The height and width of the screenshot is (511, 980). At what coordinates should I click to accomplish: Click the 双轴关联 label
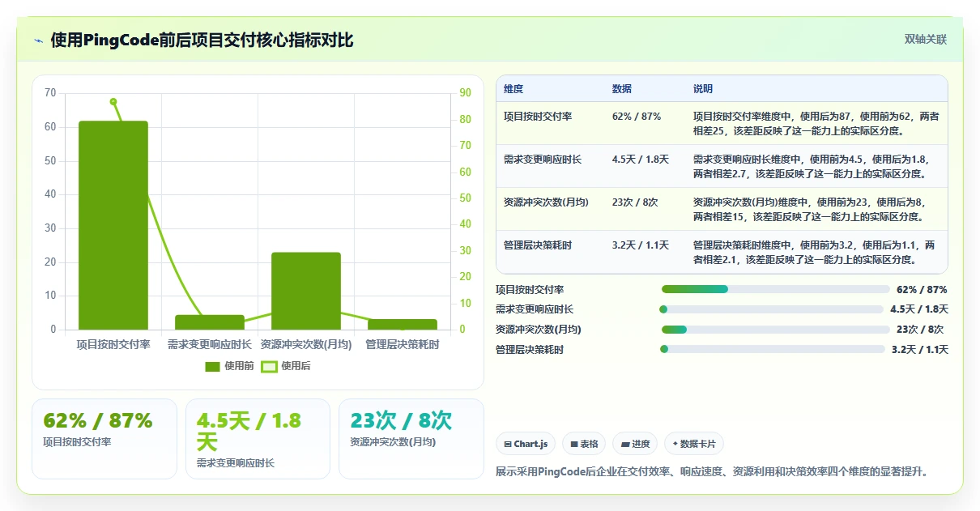pyautogui.click(x=926, y=40)
